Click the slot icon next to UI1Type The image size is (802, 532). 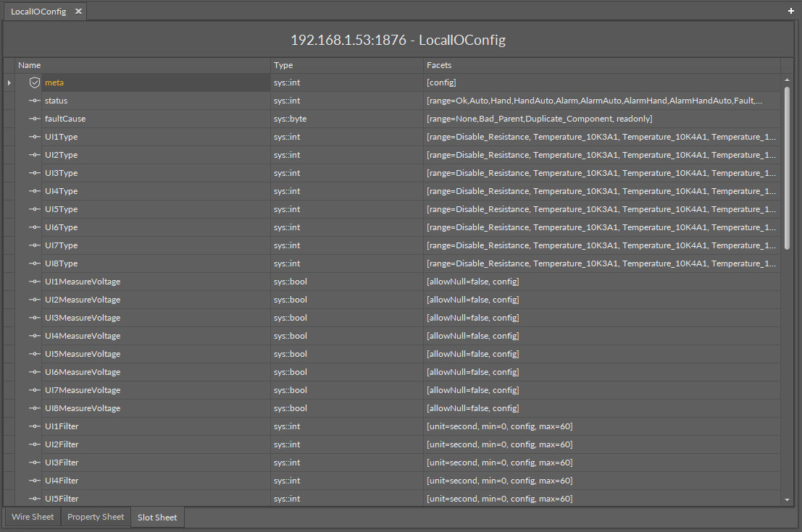click(35, 137)
